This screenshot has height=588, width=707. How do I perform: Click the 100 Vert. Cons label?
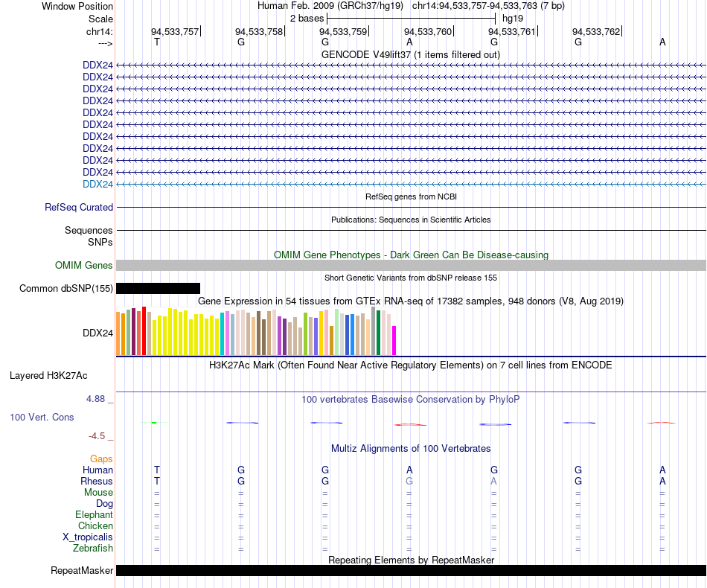click(42, 417)
